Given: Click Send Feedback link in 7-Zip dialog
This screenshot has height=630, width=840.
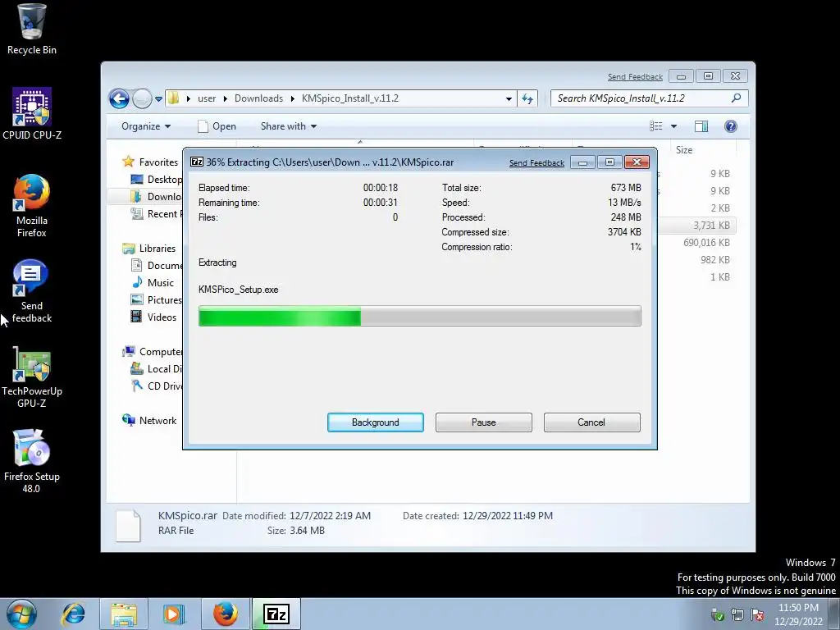Looking at the screenshot, I should tap(536, 163).
